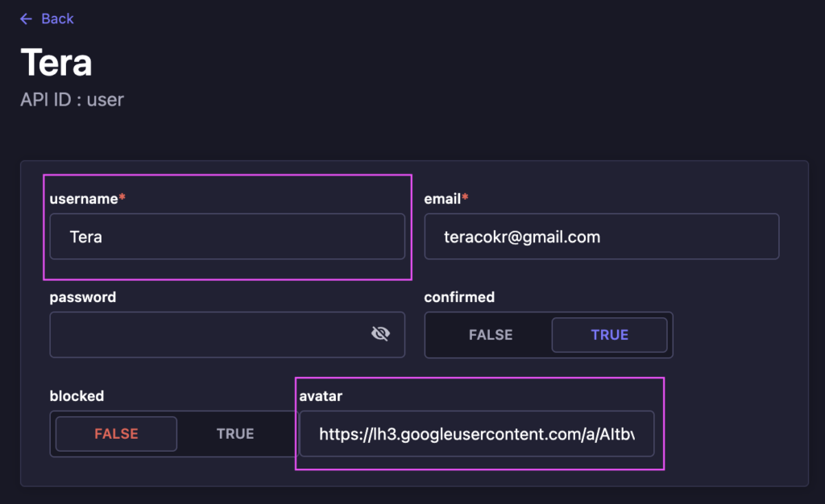This screenshot has width=825, height=504.
Task: Show password using the crossed-eye icon
Action: (x=380, y=334)
